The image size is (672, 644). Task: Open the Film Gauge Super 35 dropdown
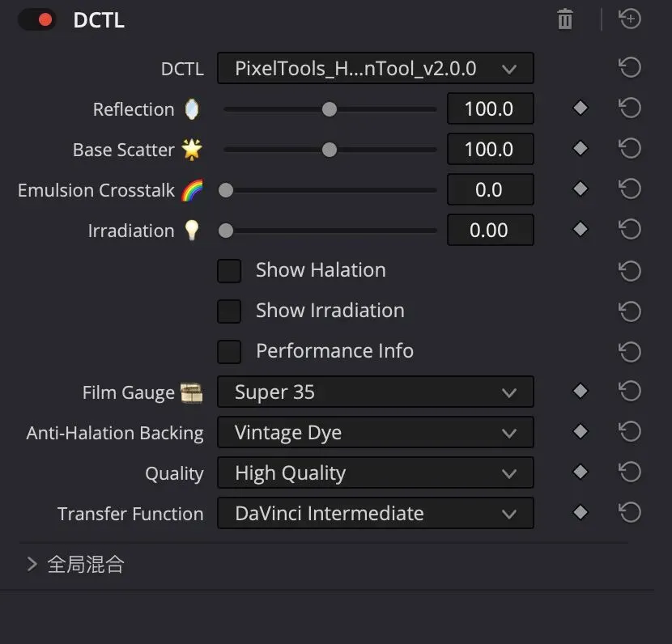pyautogui.click(x=376, y=392)
